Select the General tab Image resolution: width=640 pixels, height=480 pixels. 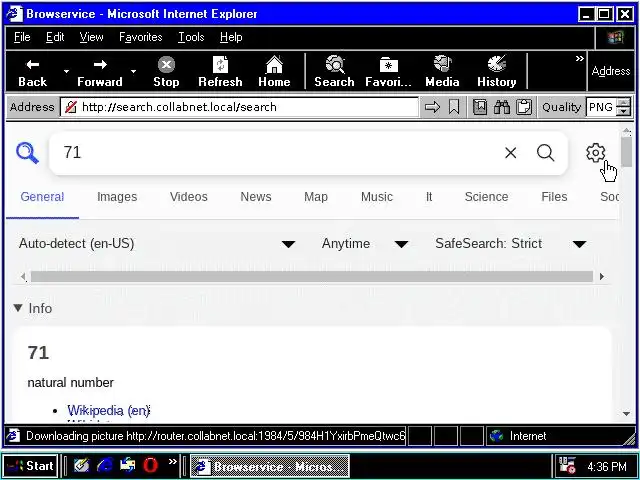click(42, 197)
